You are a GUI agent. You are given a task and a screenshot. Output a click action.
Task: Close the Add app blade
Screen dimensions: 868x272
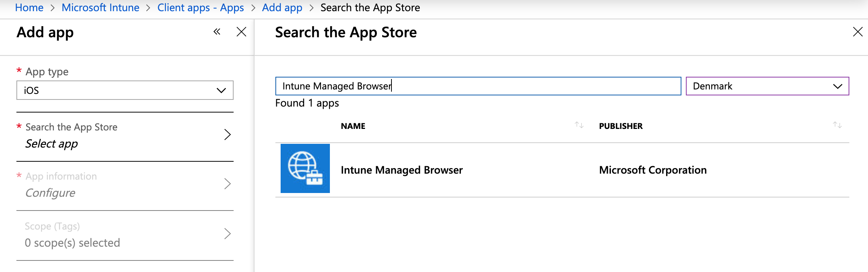click(x=241, y=32)
